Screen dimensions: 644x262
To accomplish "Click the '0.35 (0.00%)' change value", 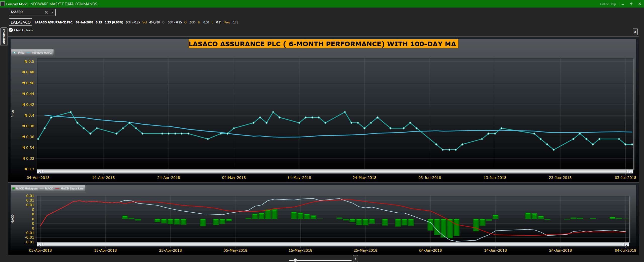I will [114, 22].
